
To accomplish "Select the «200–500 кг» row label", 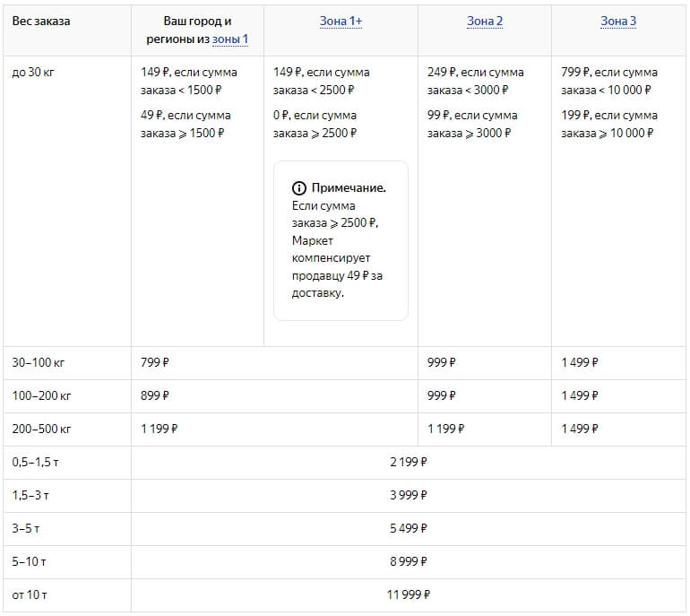I will [41, 429].
